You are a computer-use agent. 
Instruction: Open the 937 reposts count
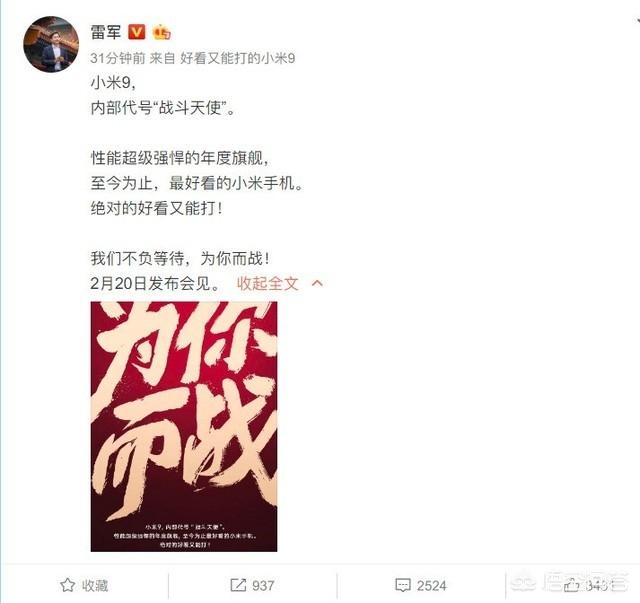(263, 585)
